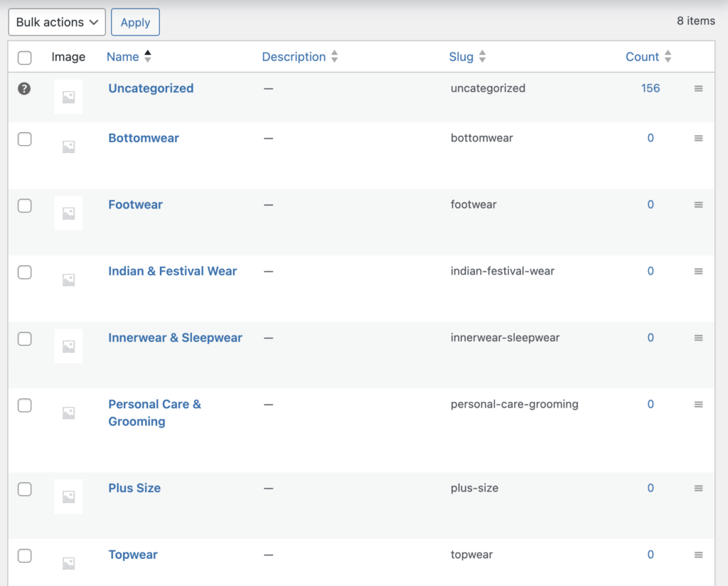Click the slug text 'innerwear-sleepwear'
728x586 pixels.
click(x=505, y=338)
